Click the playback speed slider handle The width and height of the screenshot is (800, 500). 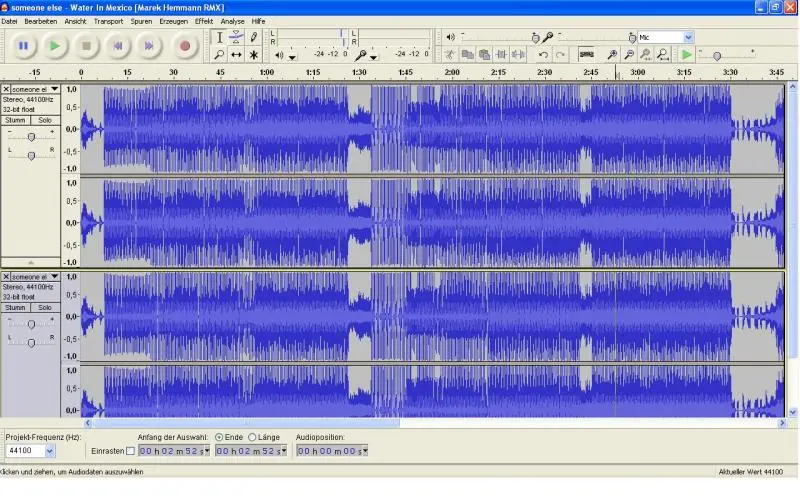pyautogui.click(x=716, y=55)
